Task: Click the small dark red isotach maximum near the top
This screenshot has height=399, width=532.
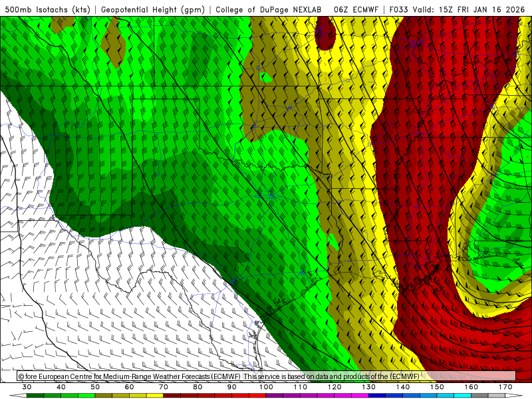Action: coord(325,34)
